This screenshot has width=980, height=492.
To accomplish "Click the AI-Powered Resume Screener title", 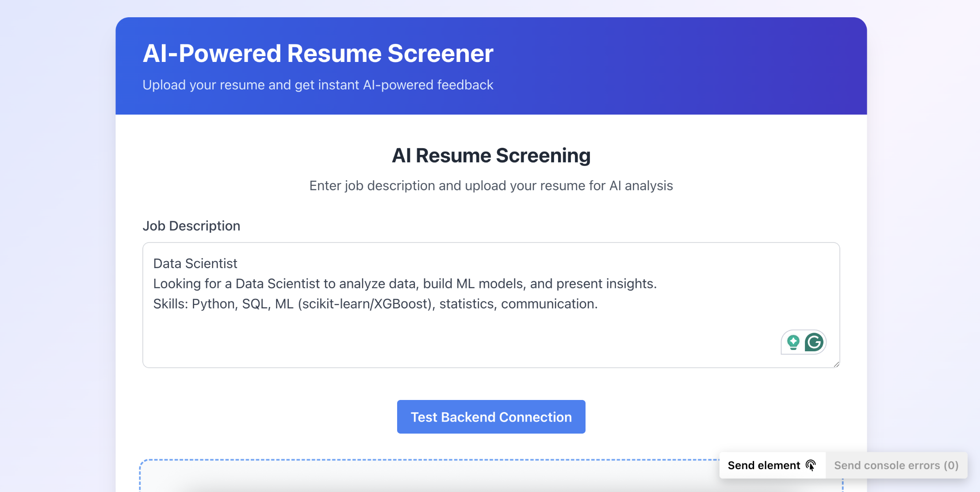I will pos(318,54).
